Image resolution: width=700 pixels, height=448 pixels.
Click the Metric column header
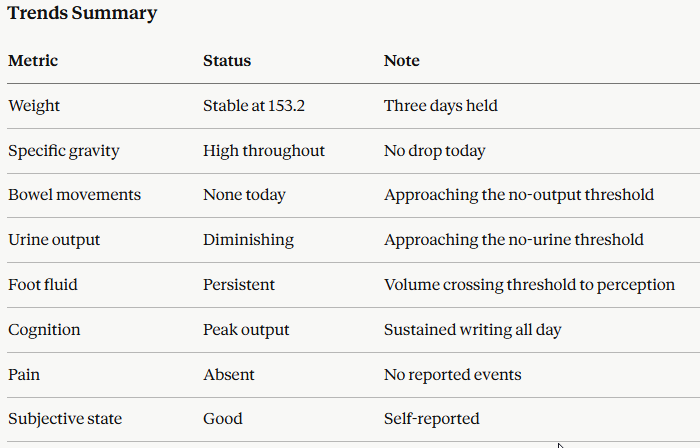point(33,61)
